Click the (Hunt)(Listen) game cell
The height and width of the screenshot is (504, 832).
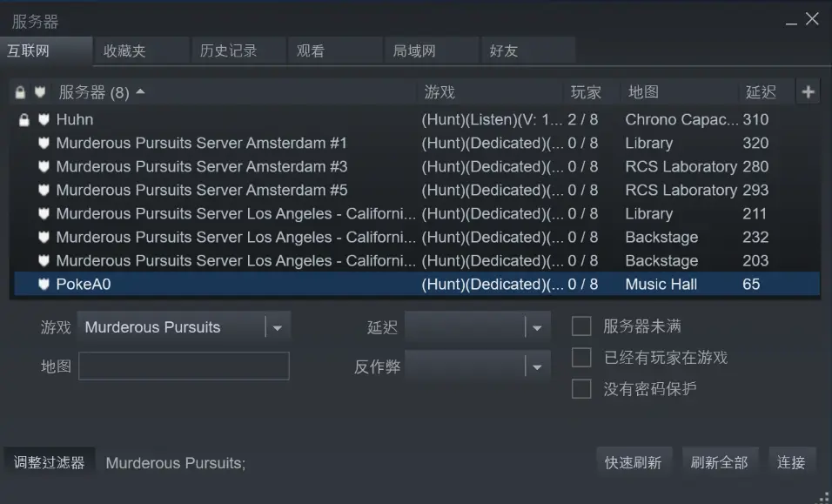click(x=492, y=119)
